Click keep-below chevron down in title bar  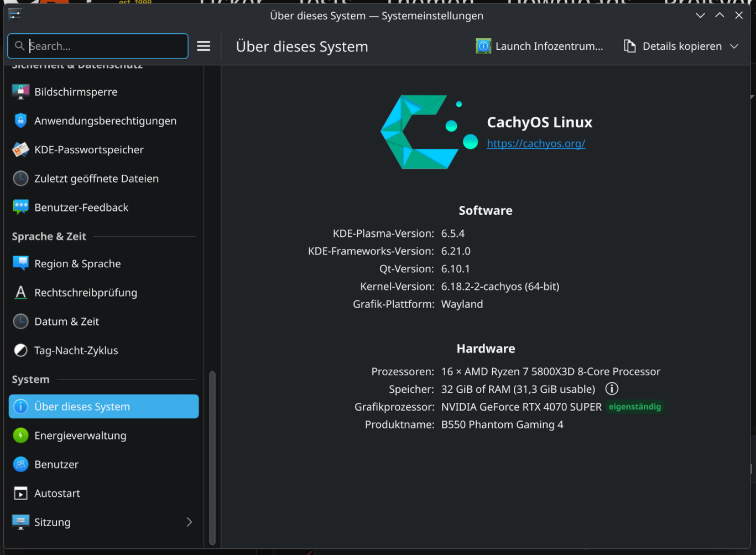point(700,15)
